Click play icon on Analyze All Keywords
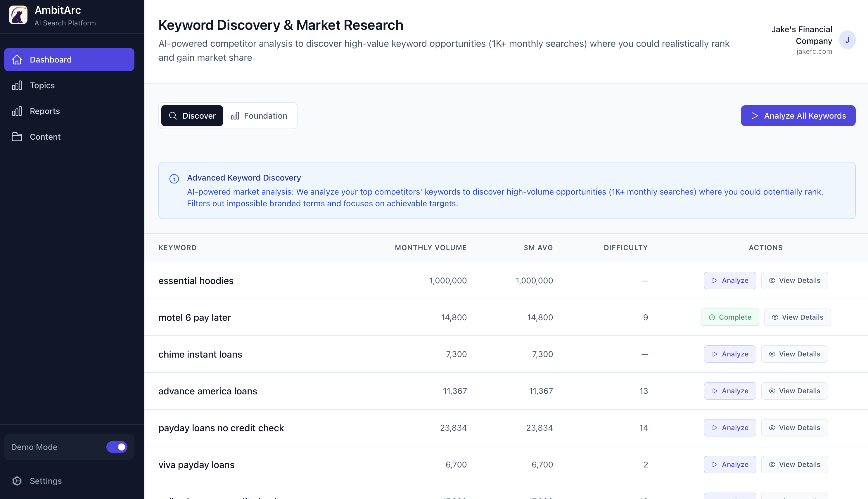 pos(754,116)
